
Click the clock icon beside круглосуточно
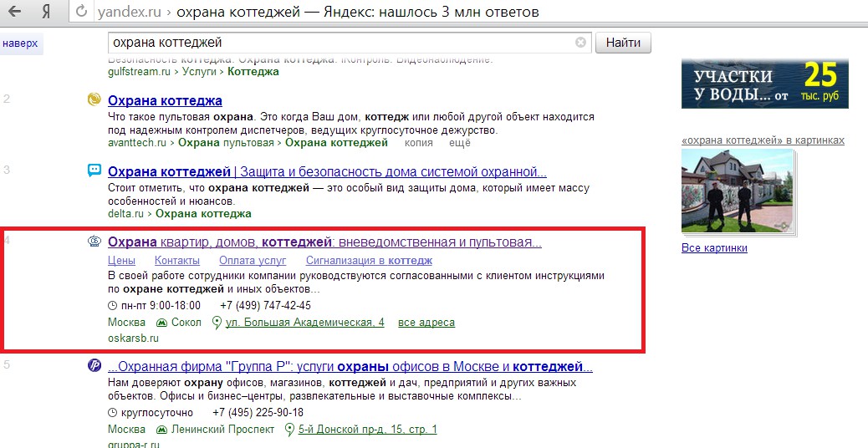click(x=112, y=413)
